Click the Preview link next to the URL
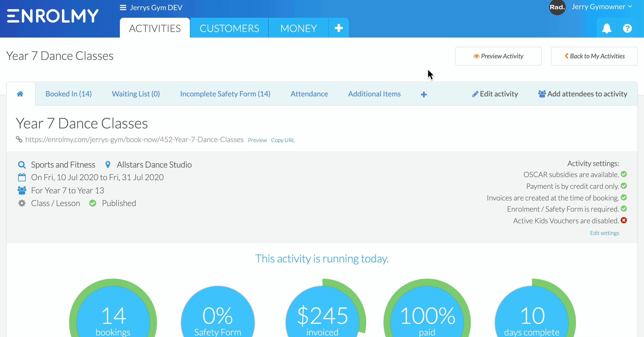This screenshot has width=644, height=337. 257,140
